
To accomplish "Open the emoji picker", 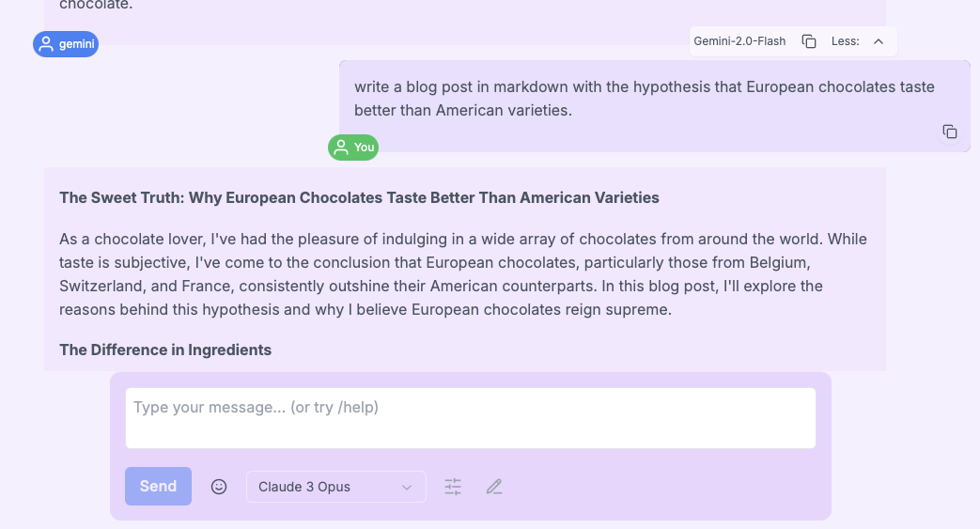I will pyautogui.click(x=219, y=487).
